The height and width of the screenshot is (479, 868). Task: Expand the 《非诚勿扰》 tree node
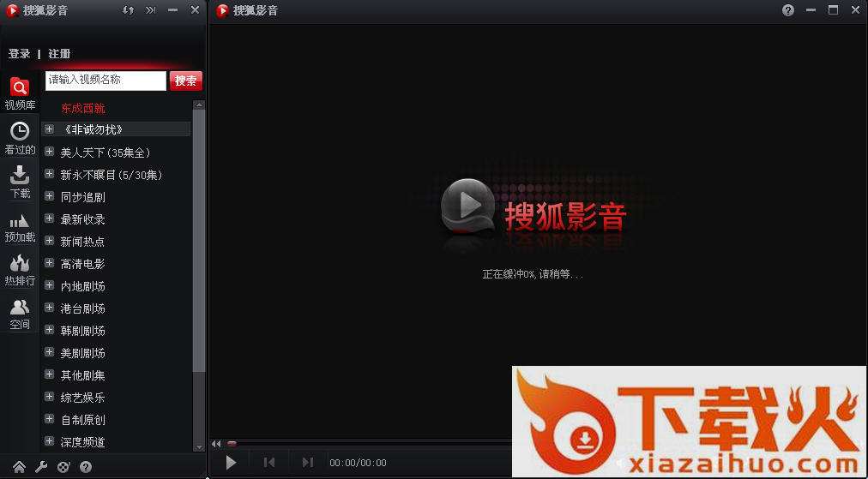49,129
